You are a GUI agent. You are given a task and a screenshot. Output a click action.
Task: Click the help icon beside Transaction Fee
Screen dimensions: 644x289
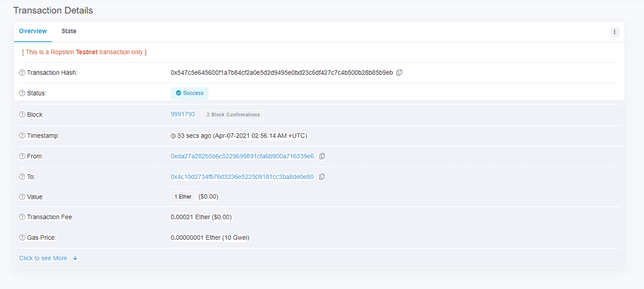22,217
